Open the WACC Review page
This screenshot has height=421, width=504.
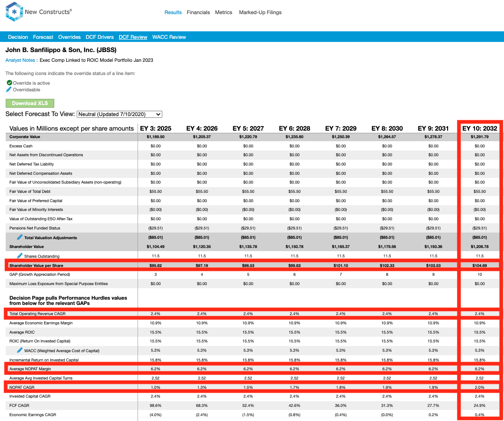(x=169, y=37)
